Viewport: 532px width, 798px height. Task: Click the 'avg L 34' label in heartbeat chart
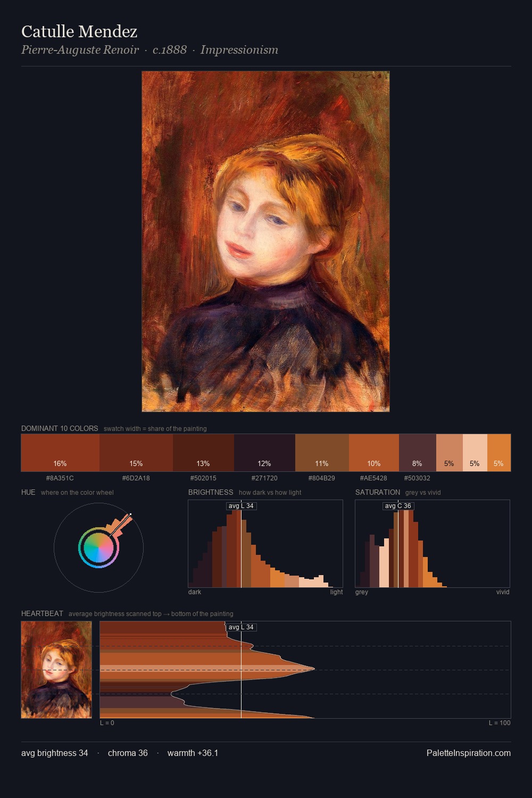[x=241, y=627]
